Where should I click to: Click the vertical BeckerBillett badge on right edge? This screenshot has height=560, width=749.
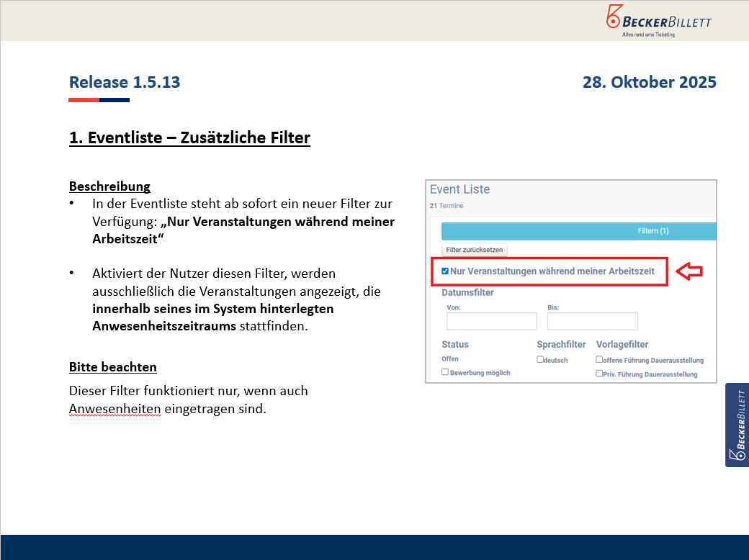[x=737, y=425]
